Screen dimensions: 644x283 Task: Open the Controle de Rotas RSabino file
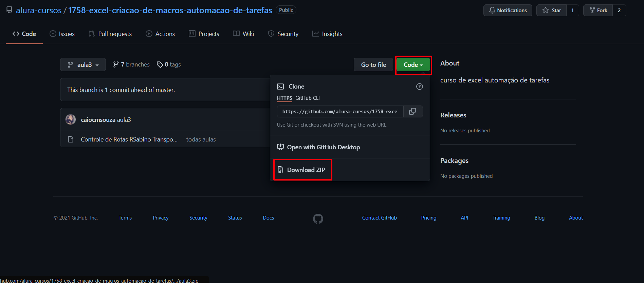[x=129, y=139]
